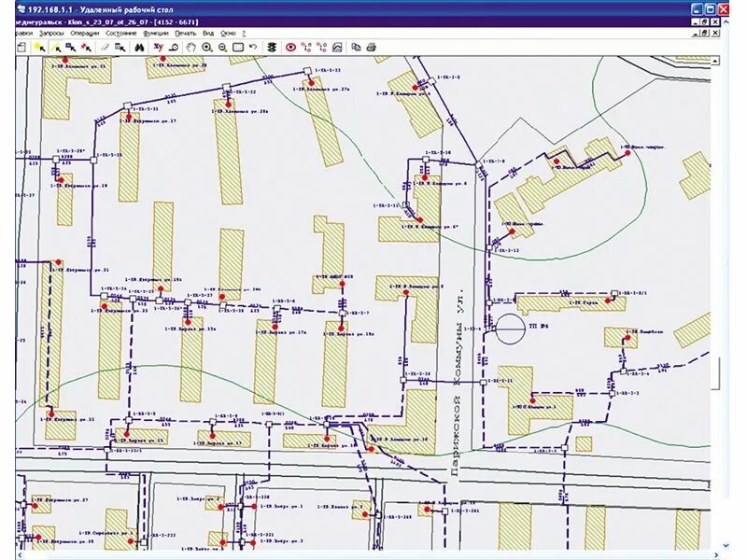Select the red star pointer tool
The width and height of the screenshot is (747, 560).
click(x=86, y=48)
